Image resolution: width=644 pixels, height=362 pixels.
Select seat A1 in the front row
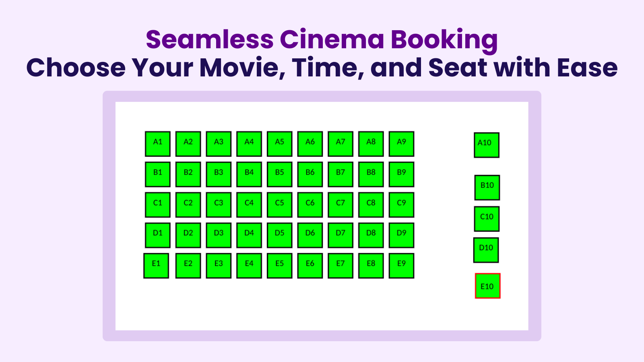click(x=157, y=143)
